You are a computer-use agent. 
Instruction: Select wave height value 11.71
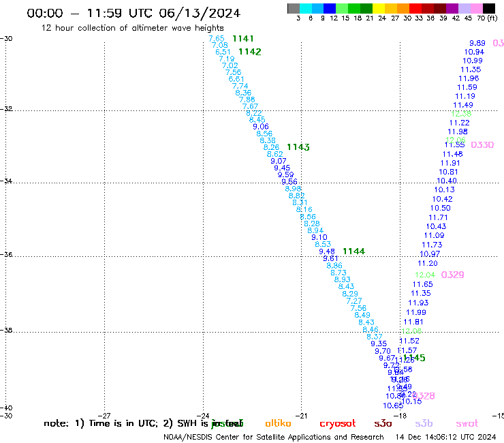point(438,217)
